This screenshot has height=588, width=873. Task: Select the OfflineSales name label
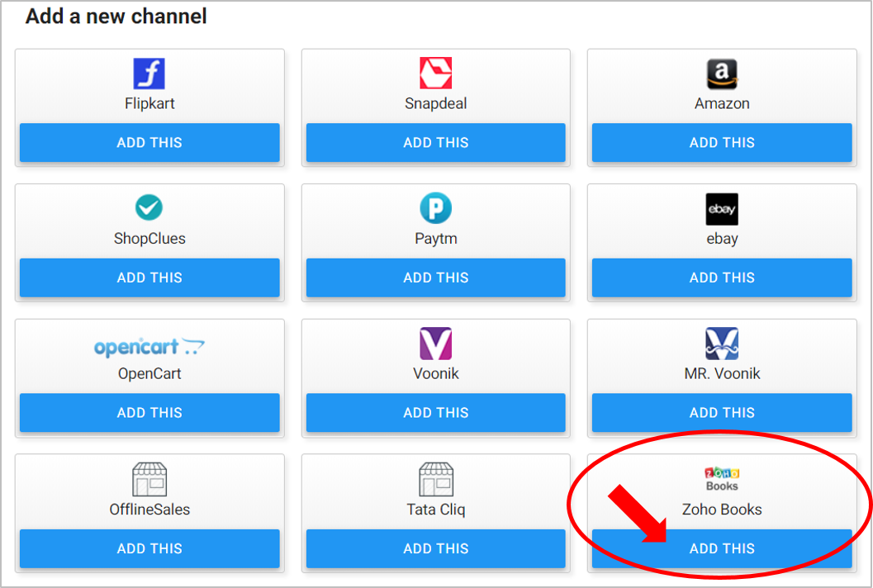point(149,510)
